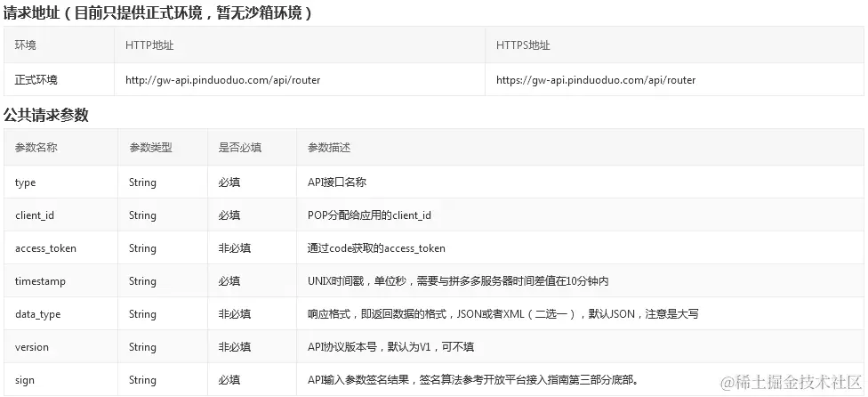Select the 参数类型 column header
Screen dimensions: 868x397
click(x=150, y=148)
